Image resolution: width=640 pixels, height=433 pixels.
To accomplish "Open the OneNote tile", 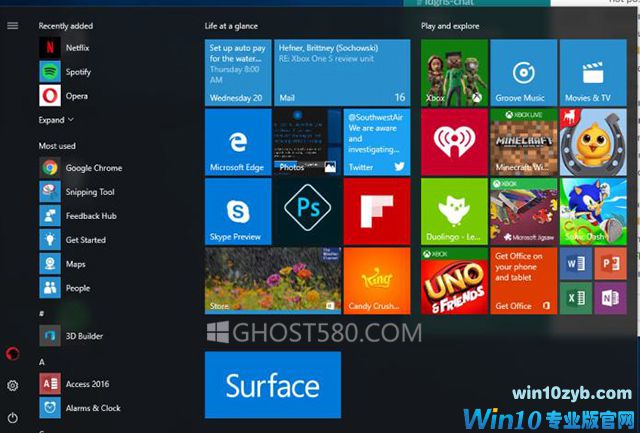I will pyautogui.click(x=611, y=298).
